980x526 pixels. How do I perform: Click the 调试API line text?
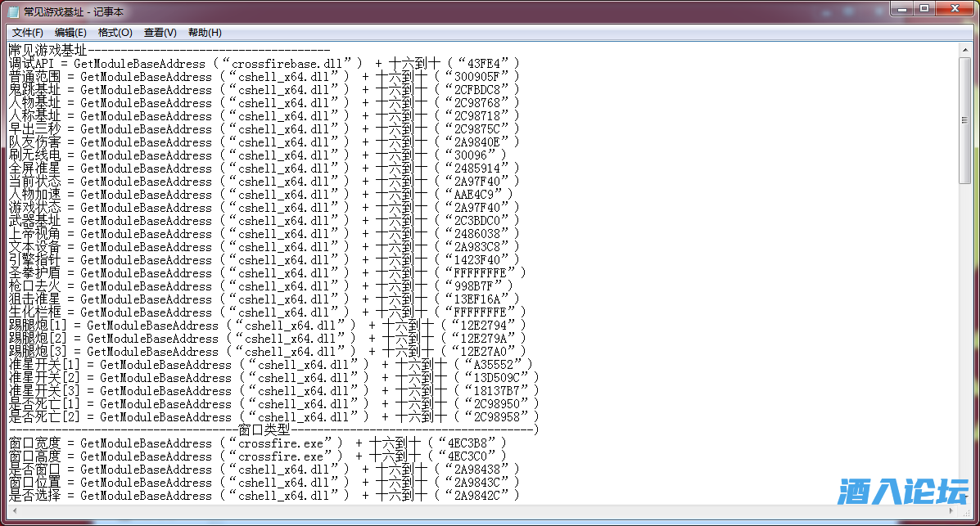(x=264, y=64)
